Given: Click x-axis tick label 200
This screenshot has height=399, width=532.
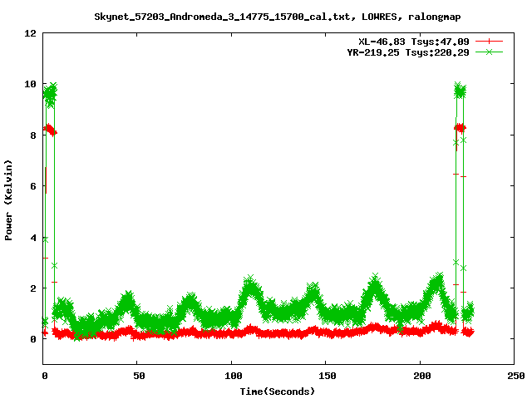Looking at the screenshot, I should (422, 376).
